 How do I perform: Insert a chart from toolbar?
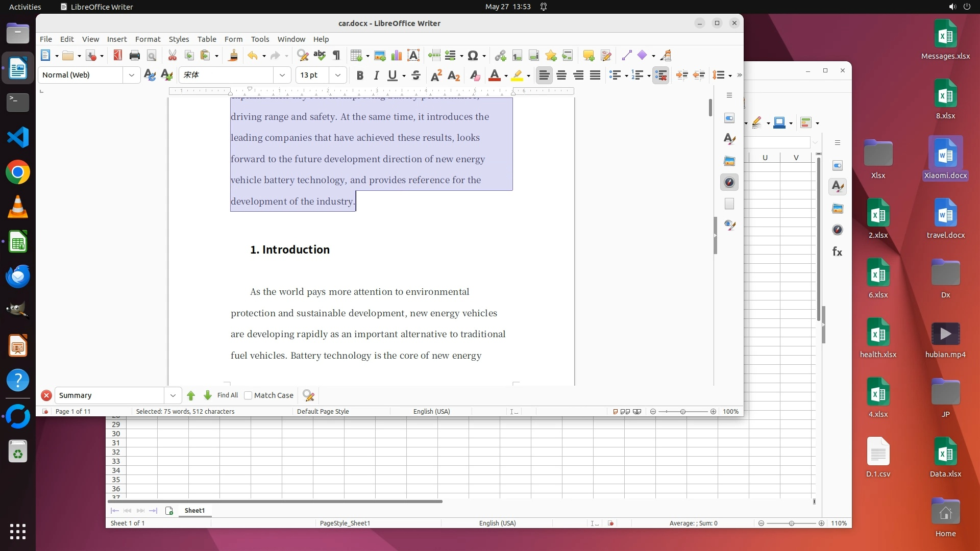397,56
